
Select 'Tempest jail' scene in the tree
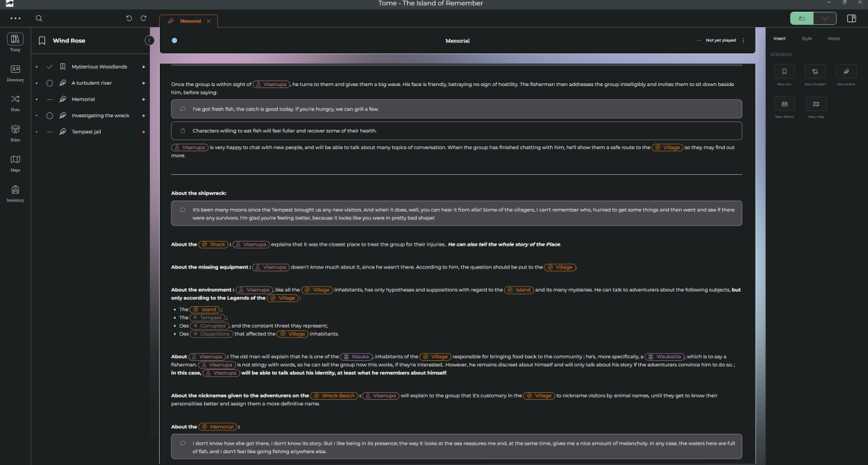pos(86,132)
